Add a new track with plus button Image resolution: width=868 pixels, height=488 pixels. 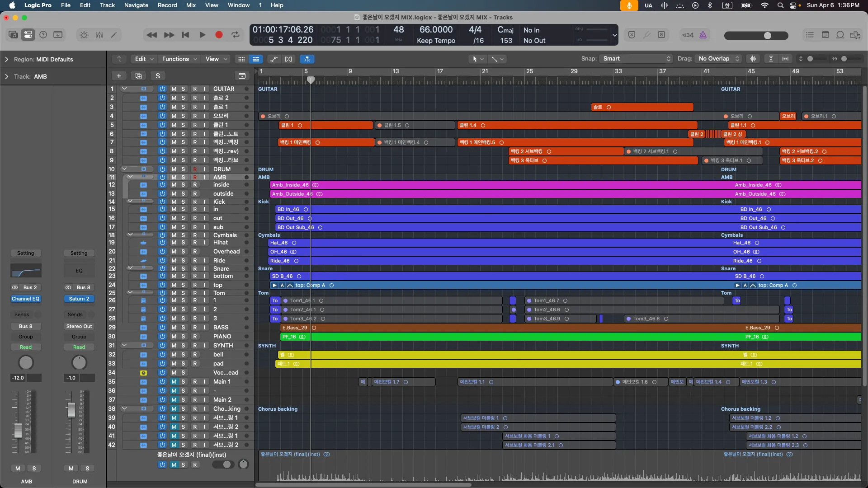click(x=119, y=76)
